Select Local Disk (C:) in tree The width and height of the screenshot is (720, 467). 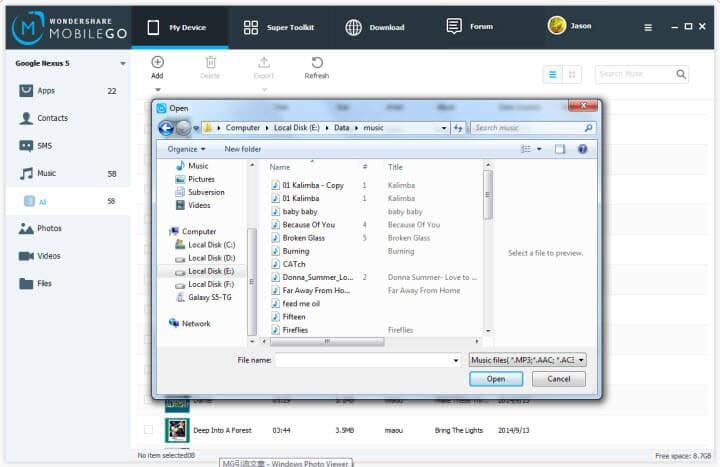point(205,245)
